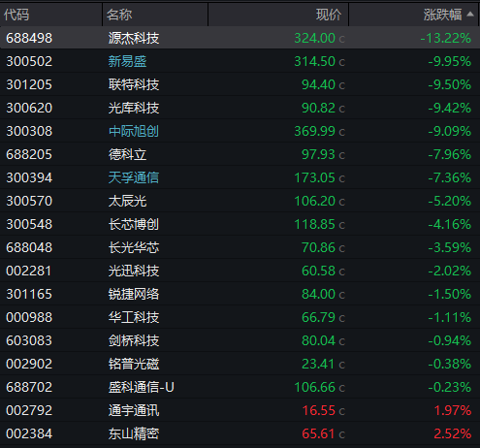Viewport: 480px width, 448px height.
Task: Click stock code 002384
Action: 29,433
